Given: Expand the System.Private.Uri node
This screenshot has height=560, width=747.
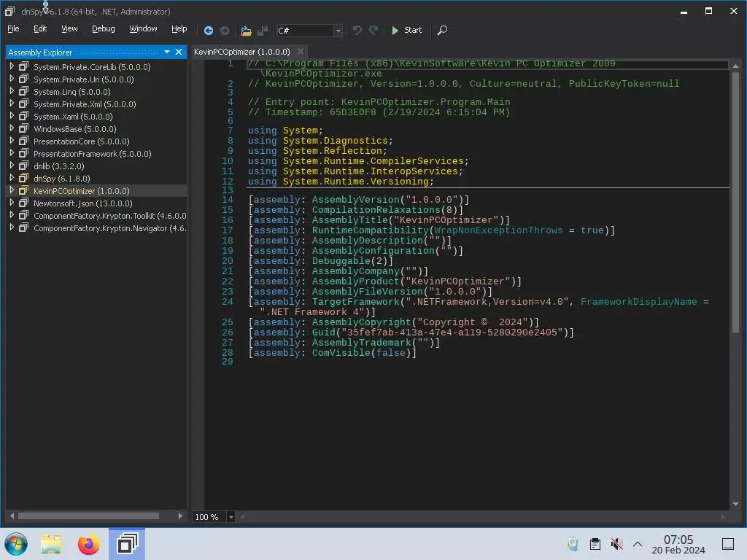Looking at the screenshot, I should point(12,79).
